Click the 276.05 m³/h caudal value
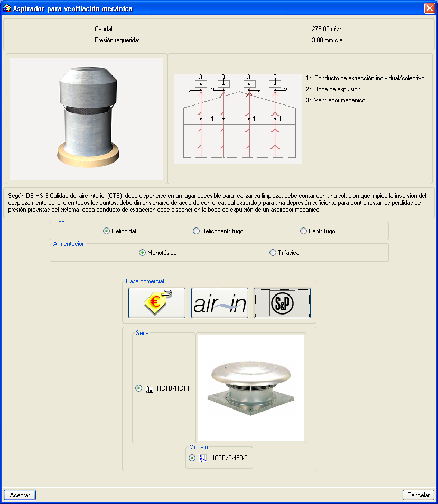Image resolution: width=438 pixels, height=504 pixels. point(327,29)
